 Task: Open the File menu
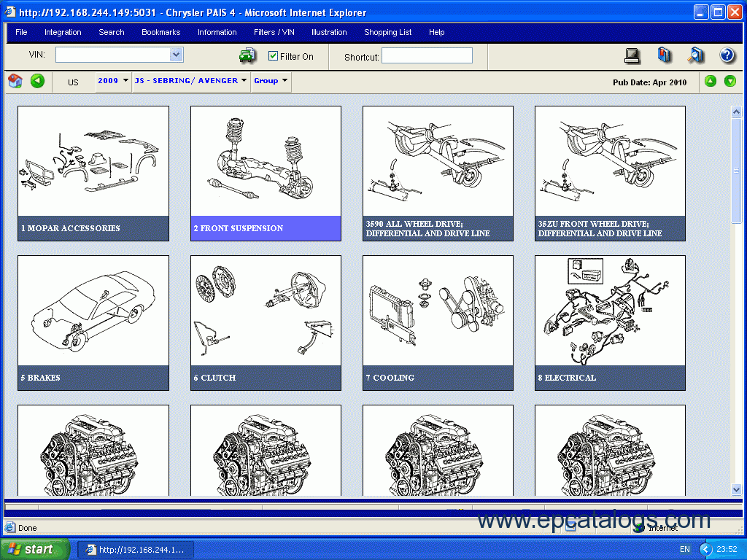[21, 32]
